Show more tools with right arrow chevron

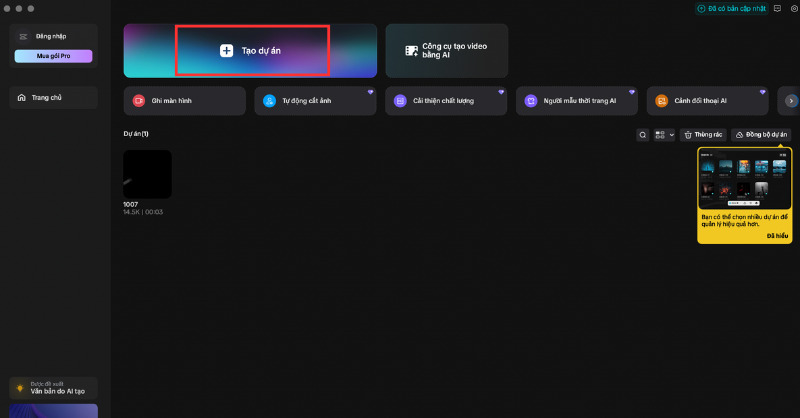791,101
